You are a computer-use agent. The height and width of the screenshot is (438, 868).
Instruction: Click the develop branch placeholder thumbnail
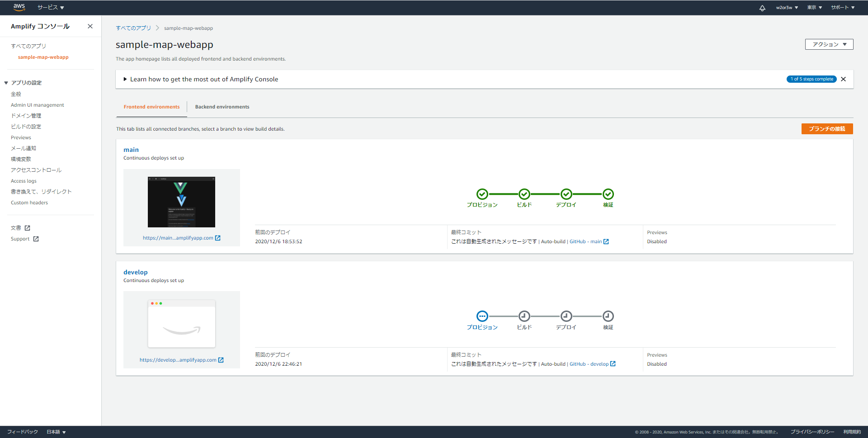click(x=182, y=324)
